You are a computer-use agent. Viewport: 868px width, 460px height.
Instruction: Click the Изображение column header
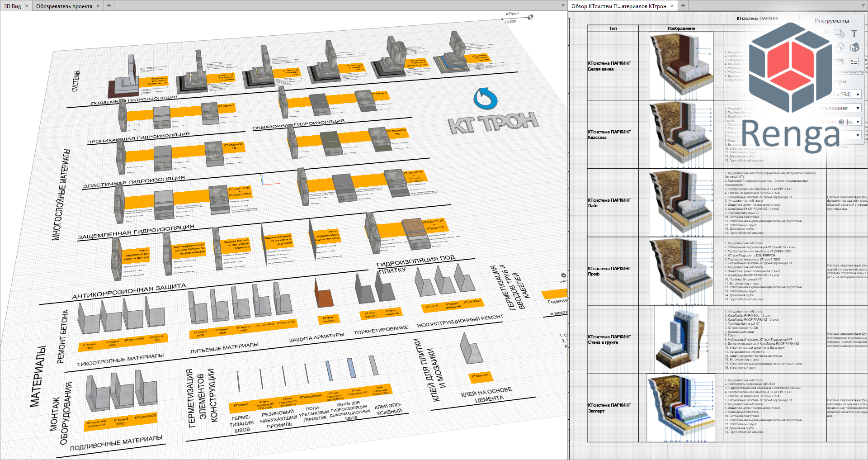coord(681,28)
